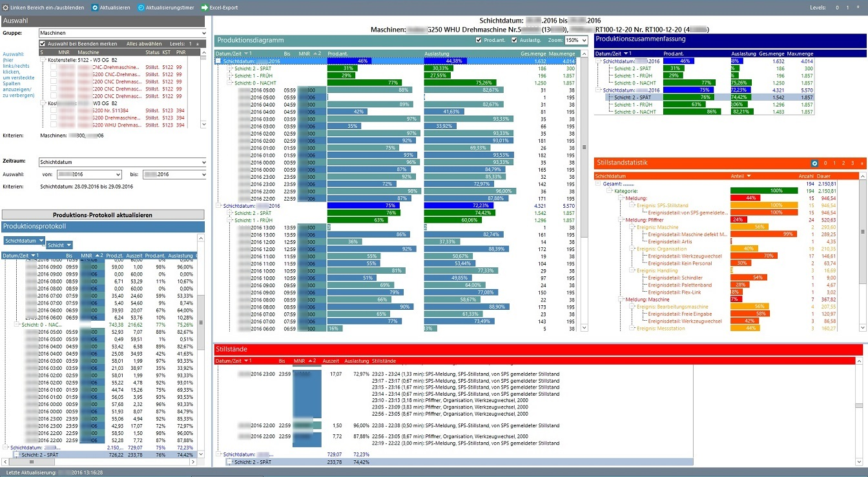Open the Aktualisierungstimer clock option
This screenshot has width=868, height=477.
pyautogui.click(x=165, y=8)
